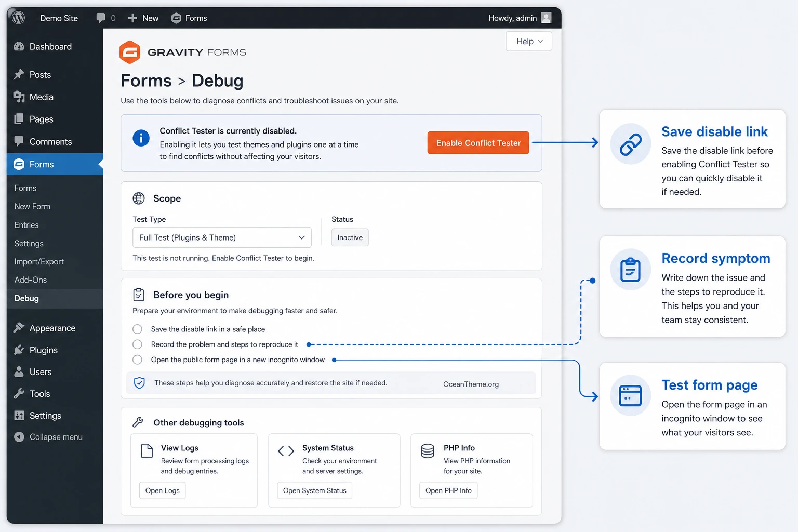Screen dimensions: 798x532
Task: Open Entries submenu item
Action: pos(26,225)
